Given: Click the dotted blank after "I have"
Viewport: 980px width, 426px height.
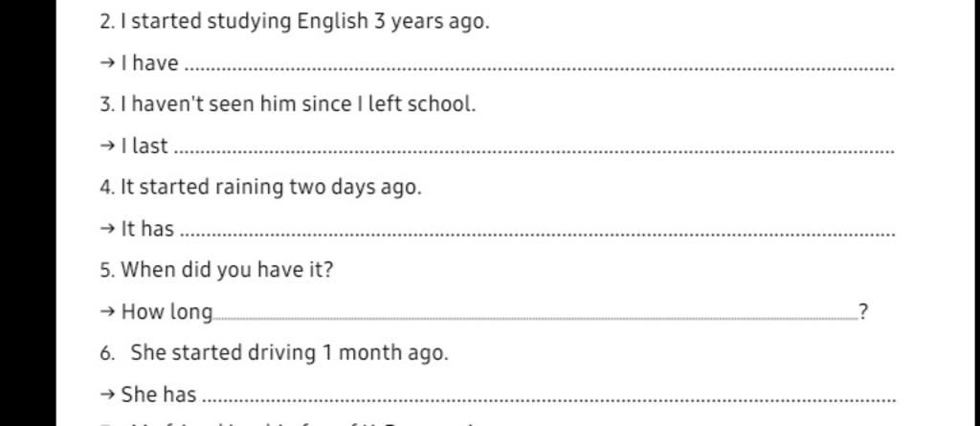Looking at the screenshot, I should pyautogui.click(x=542, y=70).
